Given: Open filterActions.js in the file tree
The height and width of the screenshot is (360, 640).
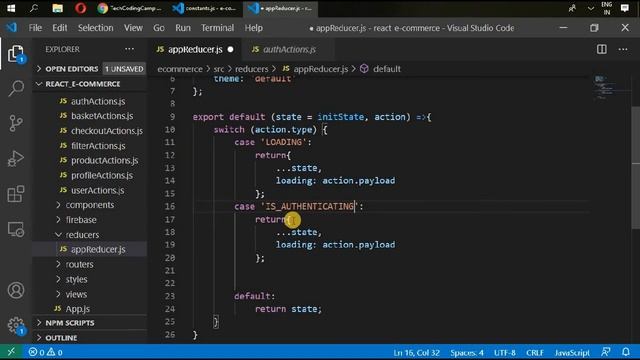Looking at the screenshot, I should click(x=98, y=146).
